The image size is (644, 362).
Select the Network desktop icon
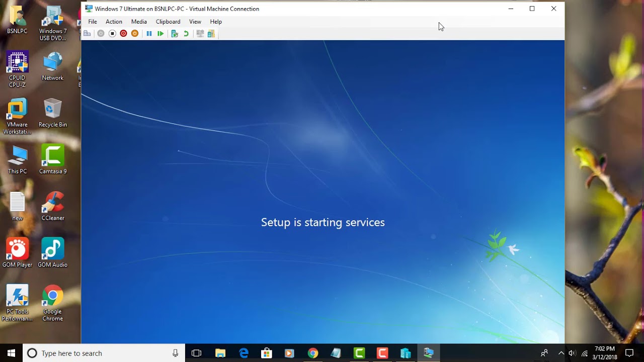pyautogui.click(x=53, y=66)
